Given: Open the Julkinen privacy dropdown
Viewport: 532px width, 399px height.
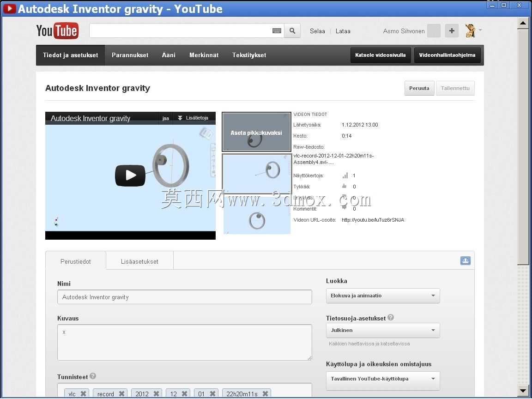Looking at the screenshot, I should tap(383, 330).
